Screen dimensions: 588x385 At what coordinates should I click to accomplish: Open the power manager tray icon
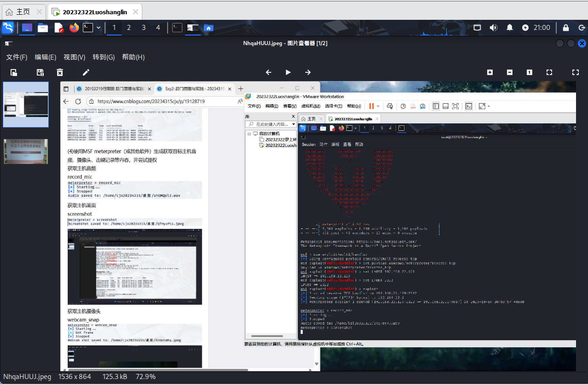(525, 28)
